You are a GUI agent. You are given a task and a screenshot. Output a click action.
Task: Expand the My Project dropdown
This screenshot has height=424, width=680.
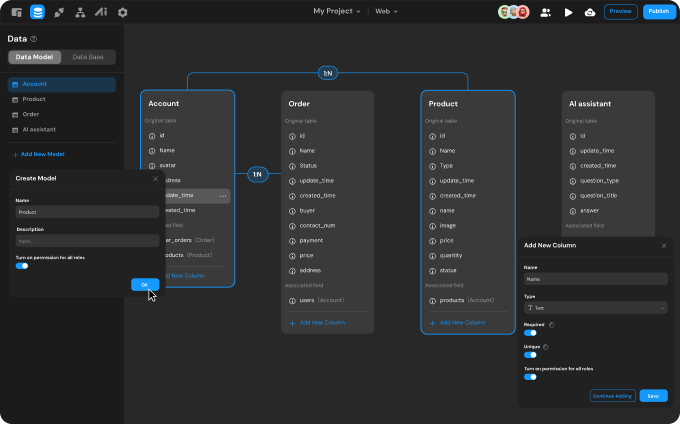coord(338,12)
